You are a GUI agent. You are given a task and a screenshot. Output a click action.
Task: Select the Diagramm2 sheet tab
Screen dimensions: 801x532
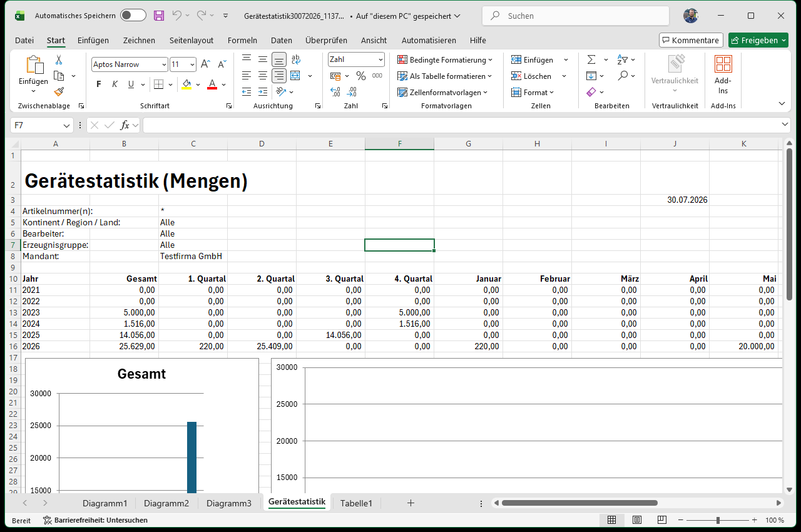(166, 503)
